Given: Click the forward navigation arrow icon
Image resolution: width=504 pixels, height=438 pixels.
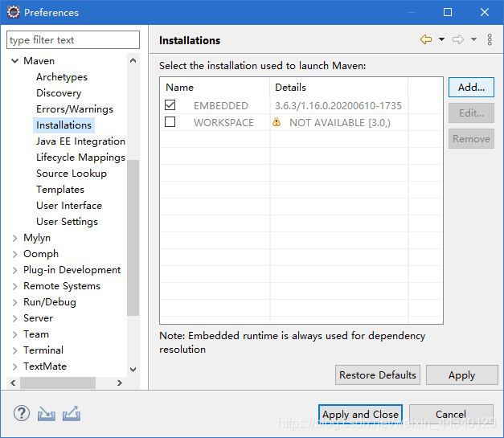Looking at the screenshot, I should 458,39.
